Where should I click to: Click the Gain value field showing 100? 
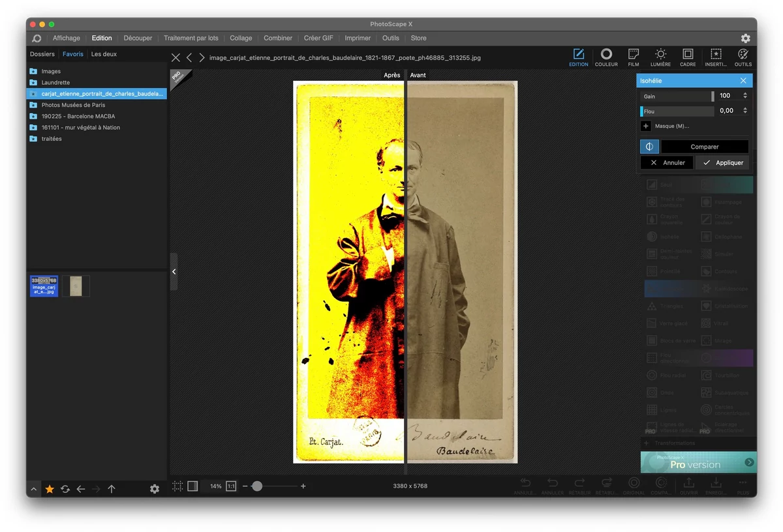coord(728,96)
